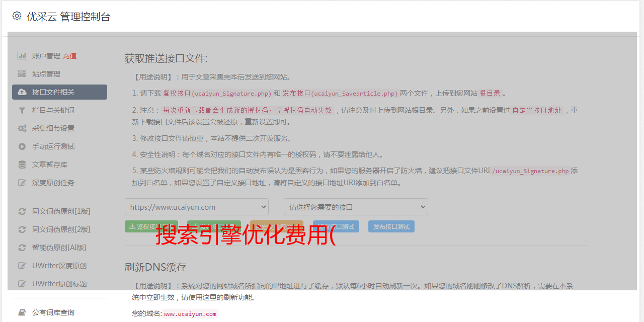
Task: Click the www.ucaiyun.com domain value
Action: click(190, 314)
